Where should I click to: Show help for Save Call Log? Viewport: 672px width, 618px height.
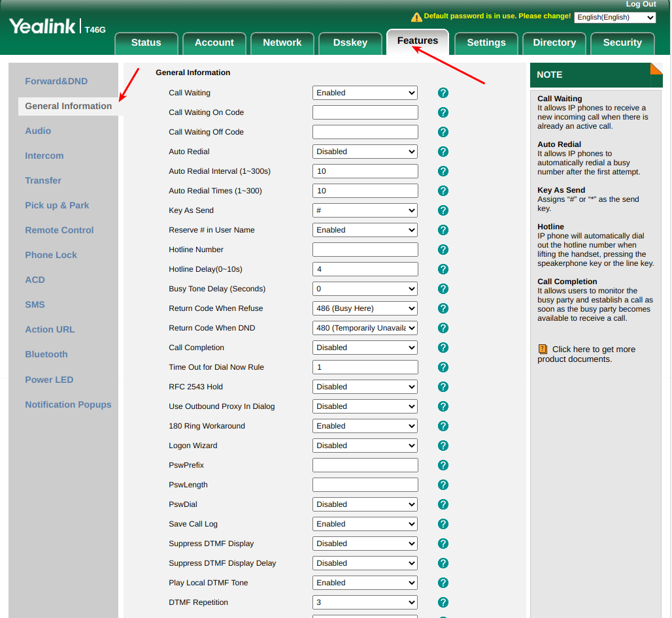443,524
